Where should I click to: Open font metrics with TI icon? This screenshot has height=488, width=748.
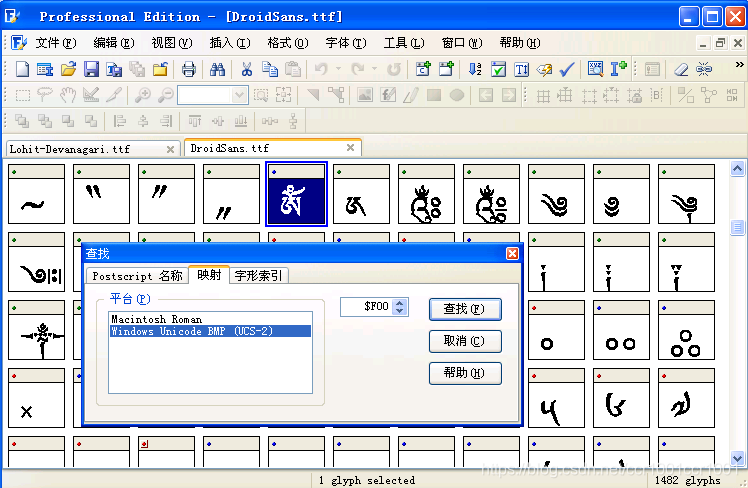[521, 69]
